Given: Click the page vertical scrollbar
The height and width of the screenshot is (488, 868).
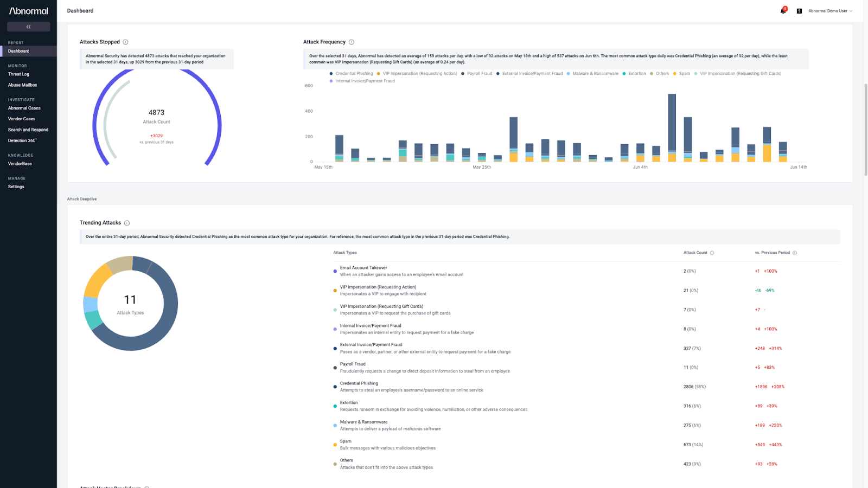Looking at the screenshot, I should pos(866,130).
